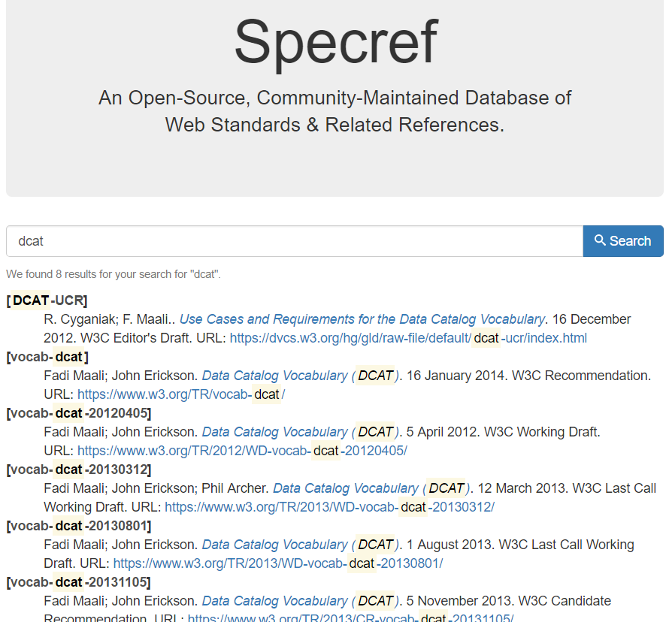The width and height of the screenshot is (672, 622).
Task: Click the [vocab-dcat] reference key
Action: (47, 357)
